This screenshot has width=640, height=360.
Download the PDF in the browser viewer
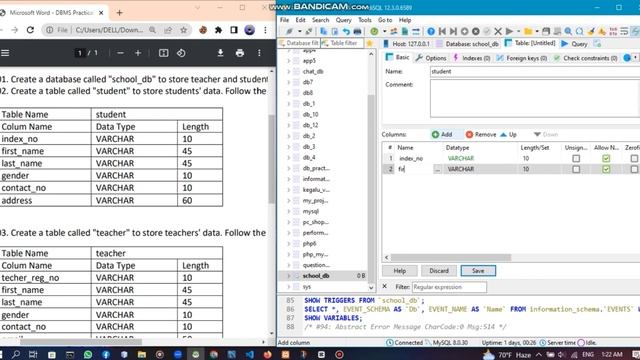click(220, 53)
